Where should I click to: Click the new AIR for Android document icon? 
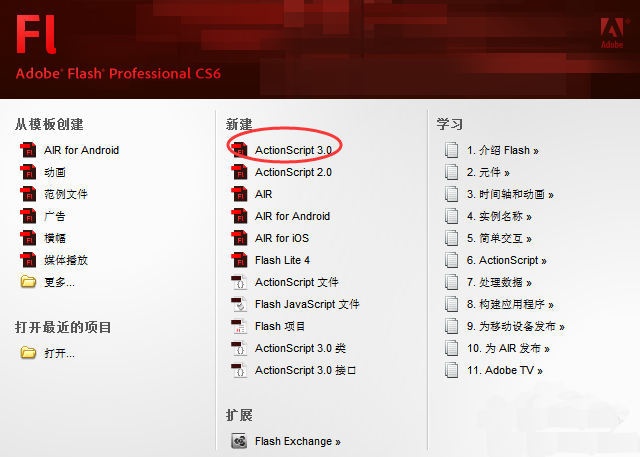pyautogui.click(x=239, y=216)
